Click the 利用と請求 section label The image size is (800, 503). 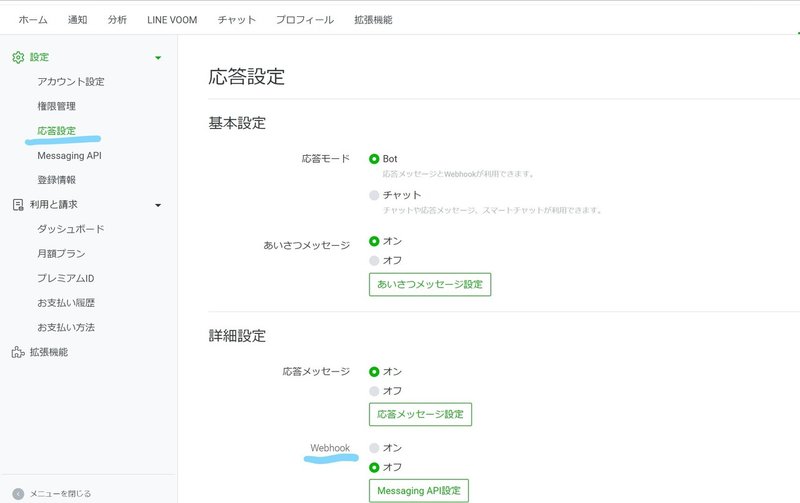pyautogui.click(x=54, y=205)
